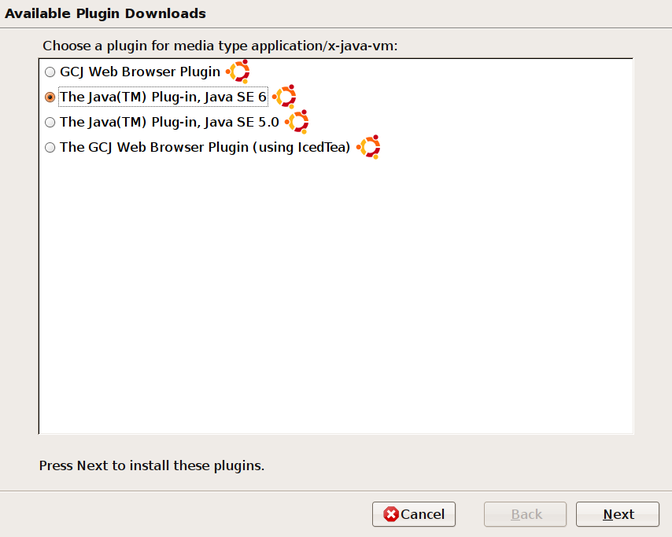Click the 'Choose a plugin for media type' text
This screenshot has width=672, height=537.
[x=220, y=47]
